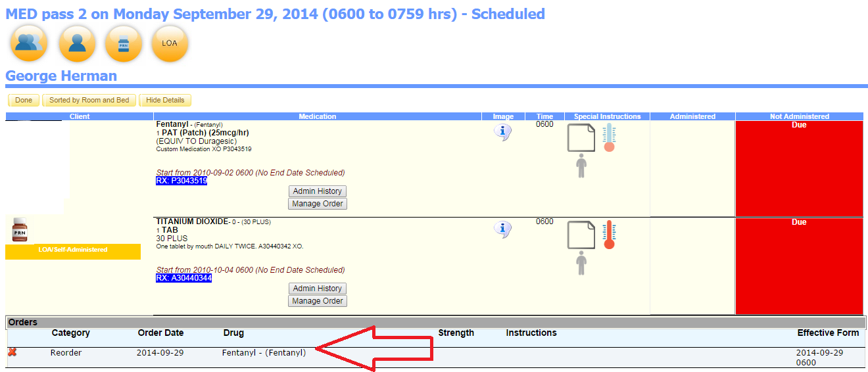Open info bubble icon for Fentanyl
868x372 pixels.
point(502,132)
